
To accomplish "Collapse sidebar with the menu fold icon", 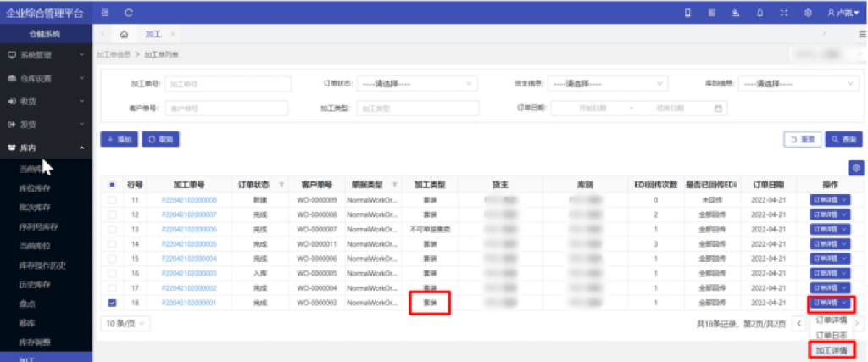I will click(x=104, y=13).
